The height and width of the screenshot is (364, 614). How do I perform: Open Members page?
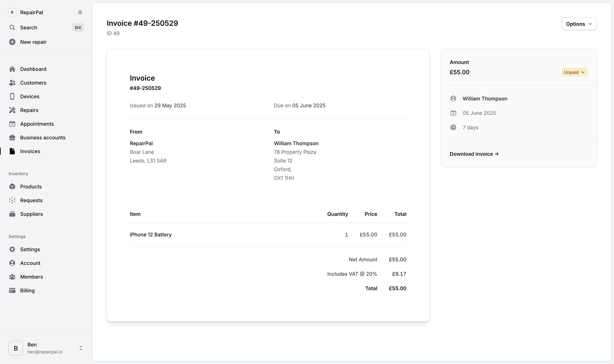32,277
